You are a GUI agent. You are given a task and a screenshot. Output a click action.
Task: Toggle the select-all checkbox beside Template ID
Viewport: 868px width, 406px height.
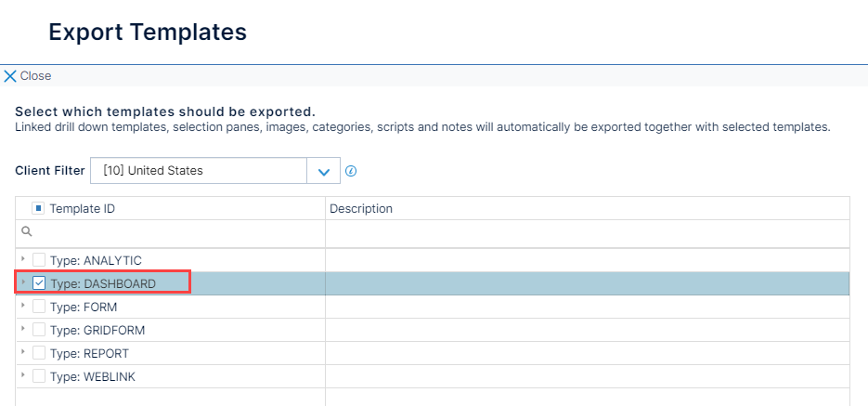38,209
